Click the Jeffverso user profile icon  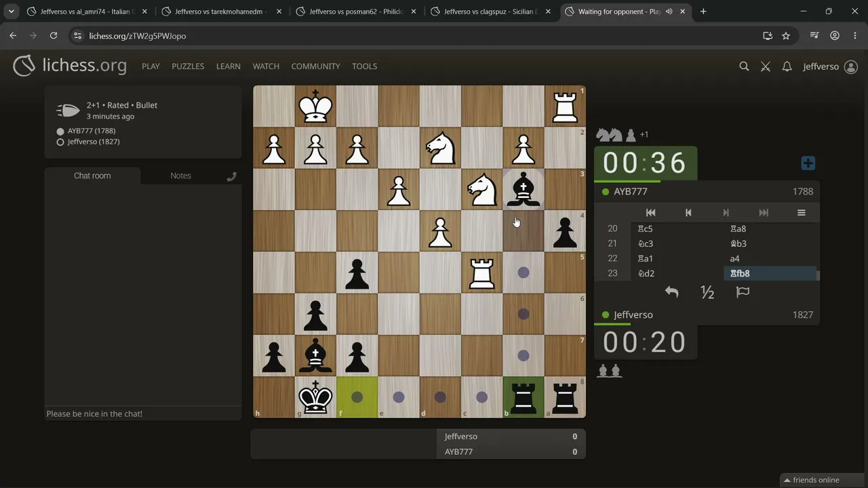click(850, 66)
